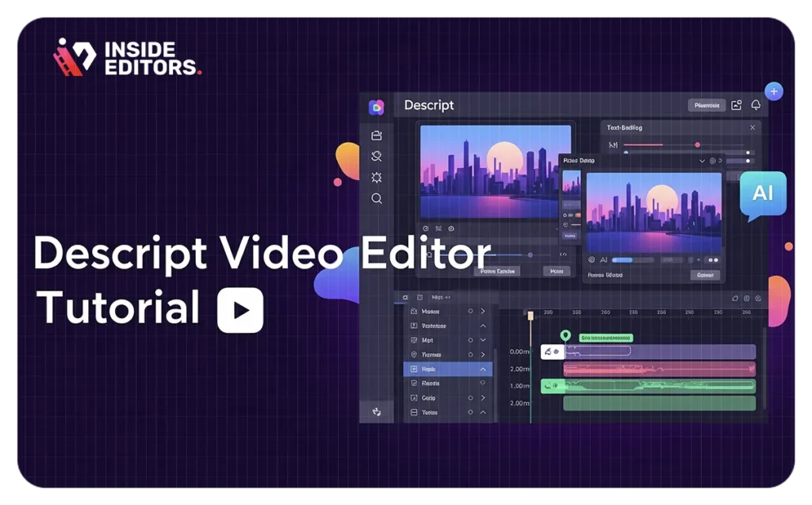Click the clock icon below main preview
This screenshot has height=505, width=812.
tap(426, 228)
